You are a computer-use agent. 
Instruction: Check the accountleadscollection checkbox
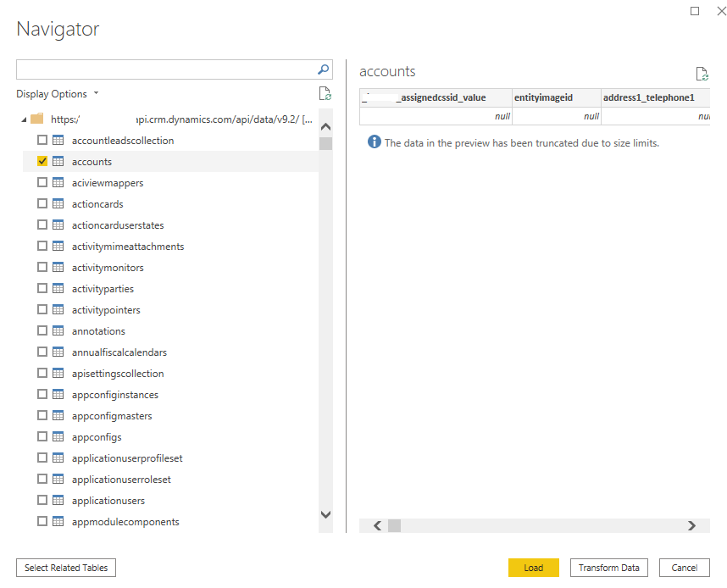(x=42, y=141)
